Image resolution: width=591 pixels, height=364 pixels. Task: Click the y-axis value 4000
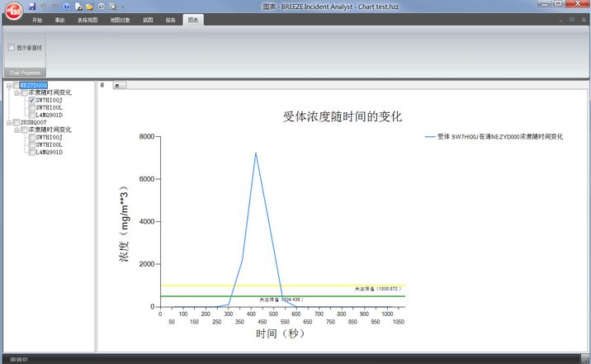click(x=147, y=221)
